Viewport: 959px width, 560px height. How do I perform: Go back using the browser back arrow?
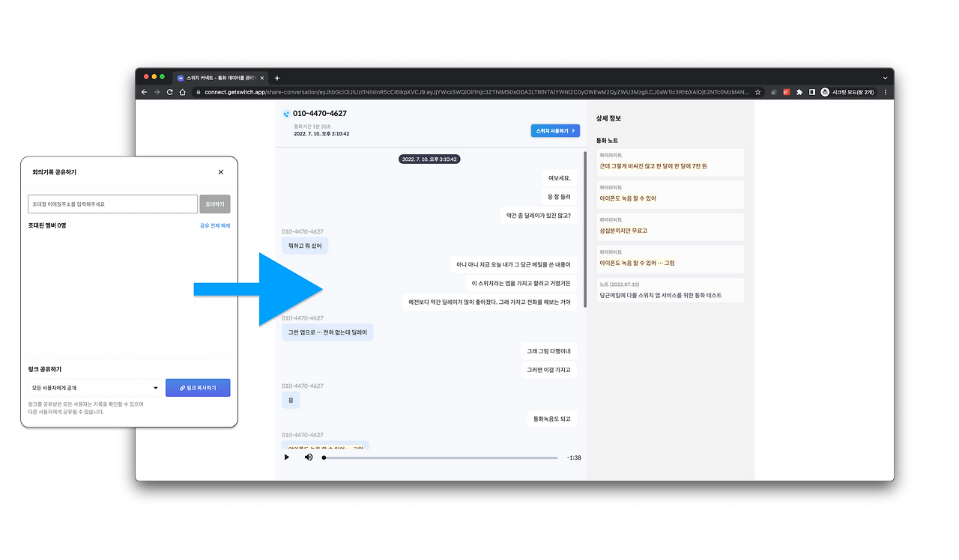click(145, 92)
